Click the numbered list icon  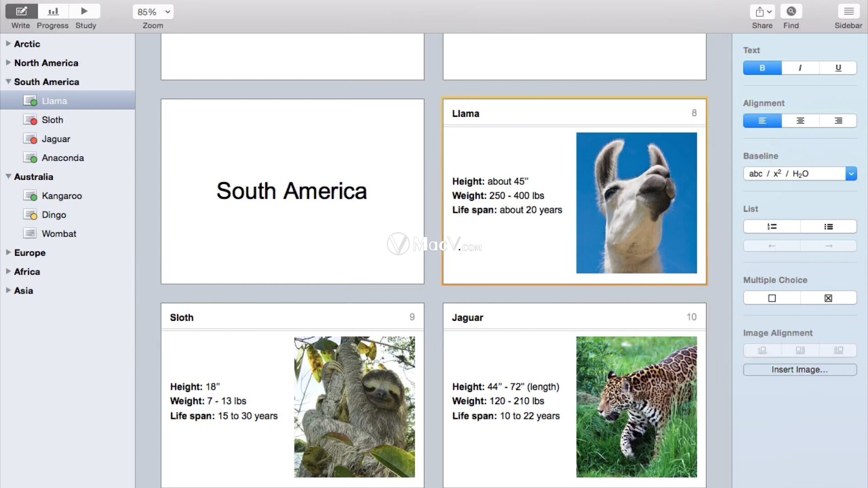pyautogui.click(x=771, y=226)
